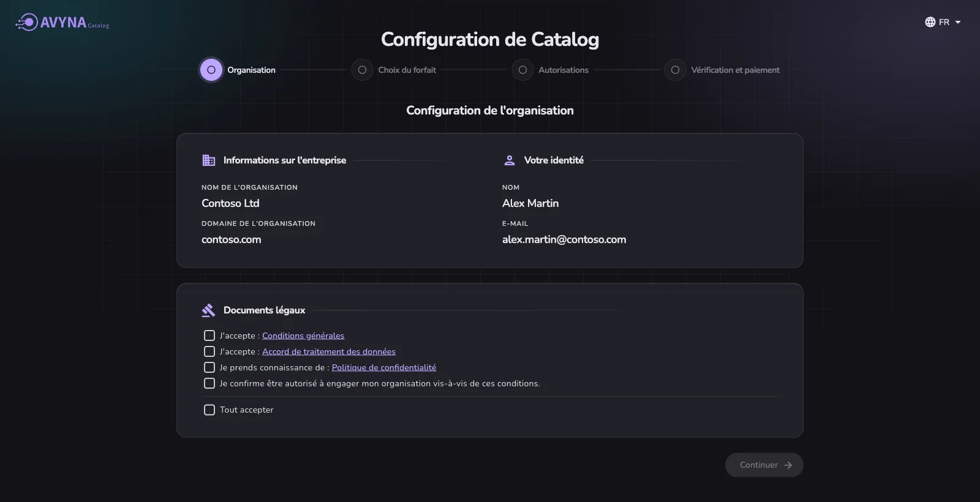
Task: Tick the Tout accepter checkbox
Action: click(209, 410)
